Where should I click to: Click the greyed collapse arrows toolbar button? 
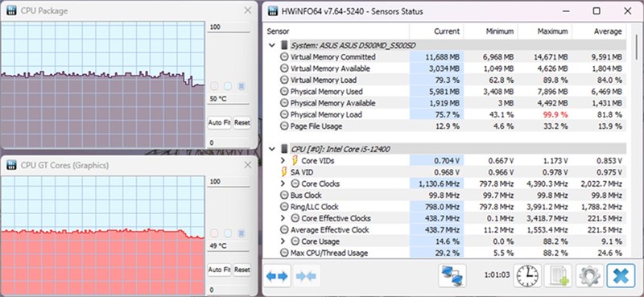(306, 276)
